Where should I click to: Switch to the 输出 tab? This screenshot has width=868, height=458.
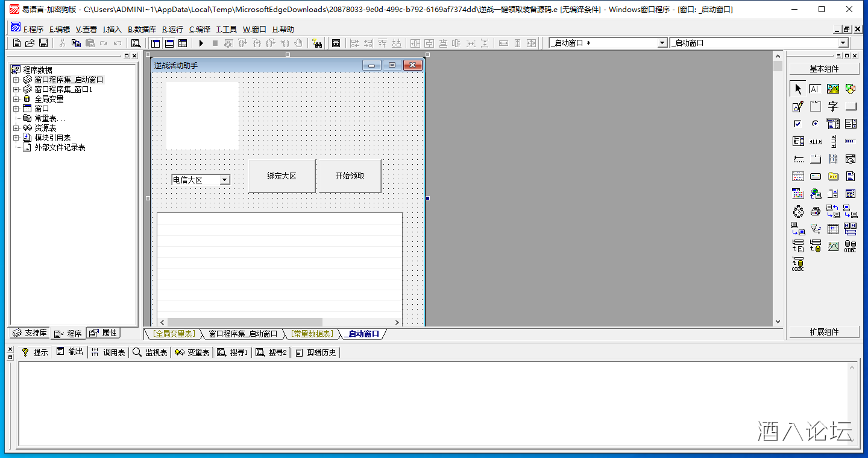click(70, 352)
